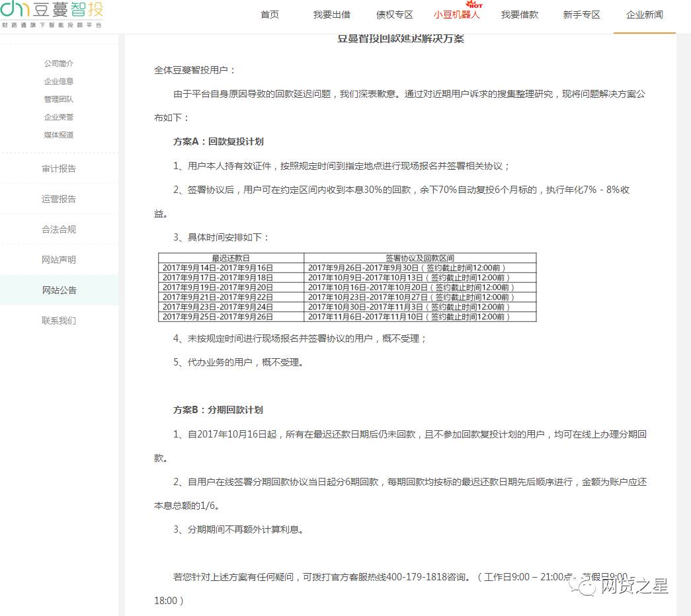Click the cell 2017年10月9日-2017年10月13日 signing period
The height and width of the screenshot is (616, 691).
coord(420,278)
